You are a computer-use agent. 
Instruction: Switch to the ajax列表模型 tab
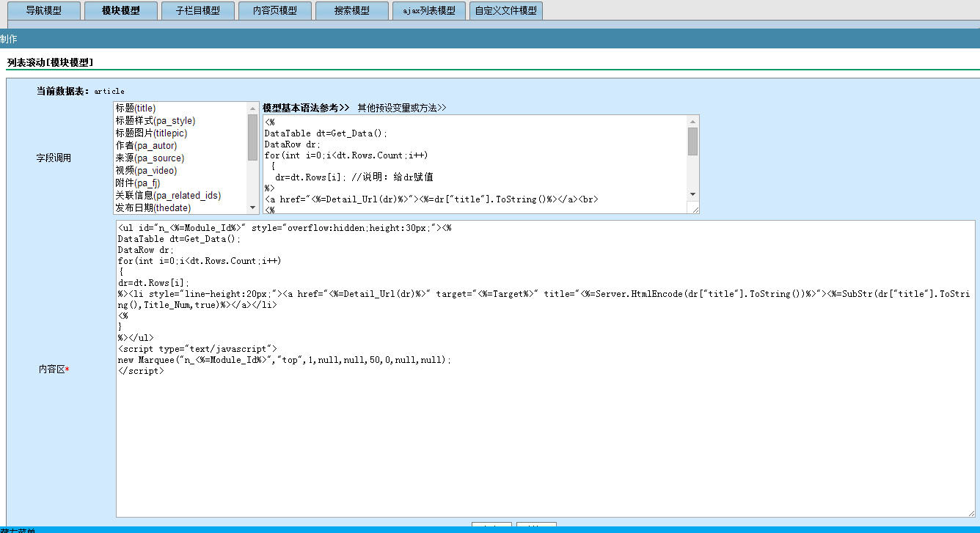coord(429,11)
